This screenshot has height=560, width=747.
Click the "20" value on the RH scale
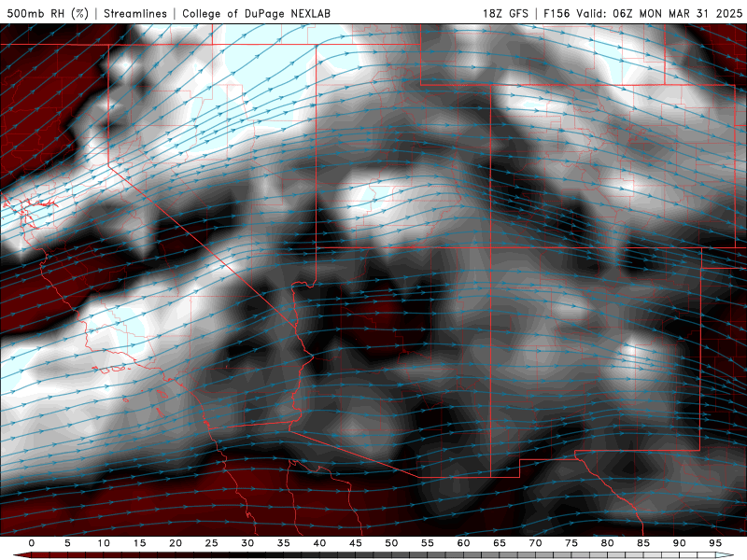point(176,543)
